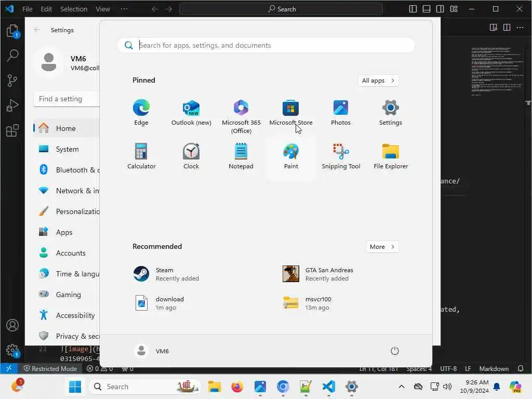
Task: Customize VS Code layout button
Action: pyautogui.click(x=454, y=9)
